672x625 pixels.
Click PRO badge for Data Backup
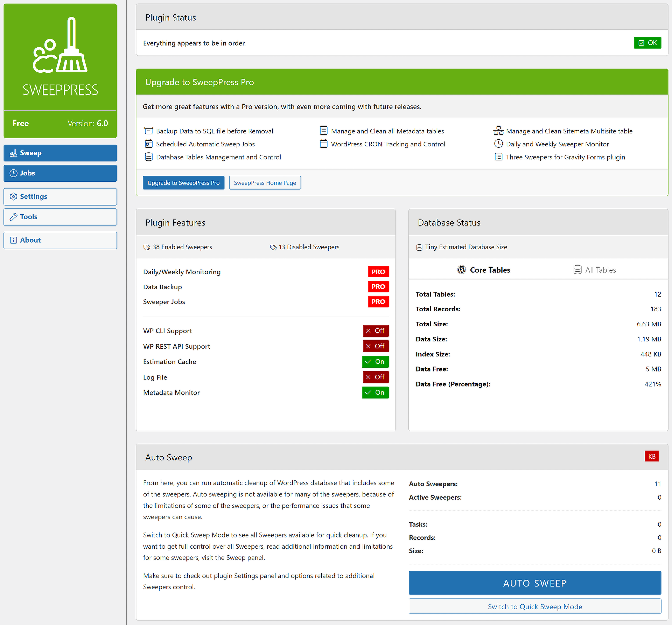point(378,287)
